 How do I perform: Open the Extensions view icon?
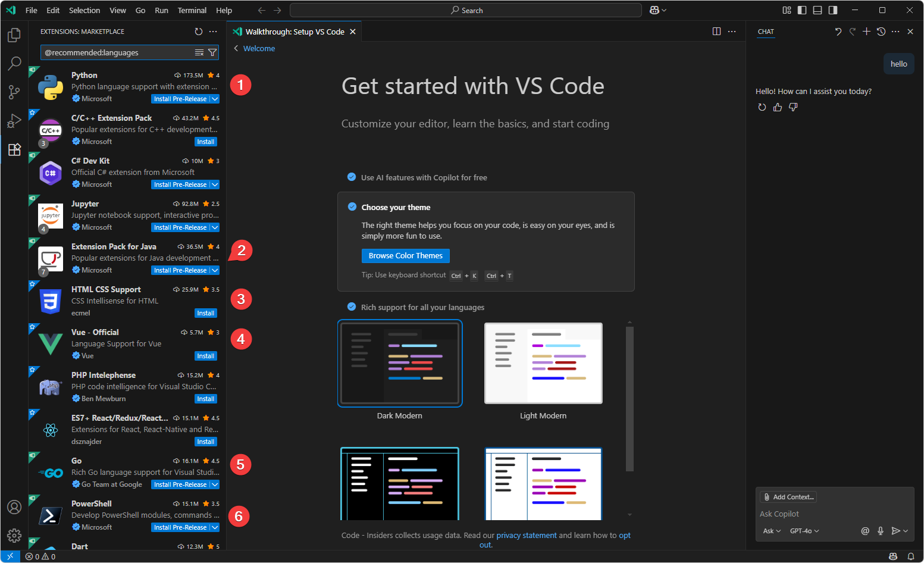click(14, 149)
